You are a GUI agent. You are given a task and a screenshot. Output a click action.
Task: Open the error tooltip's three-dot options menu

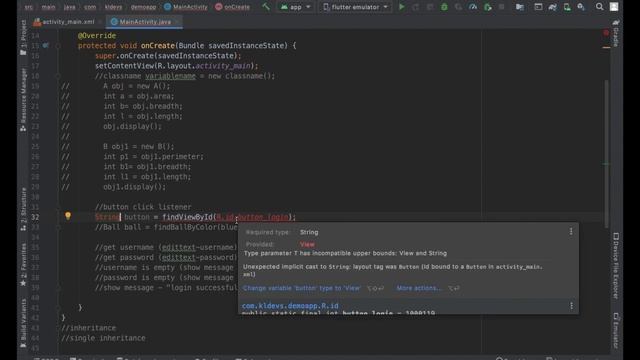point(571,232)
